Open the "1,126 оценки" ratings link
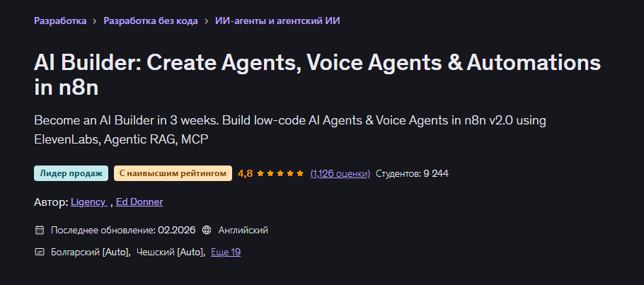 click(340, 173)
